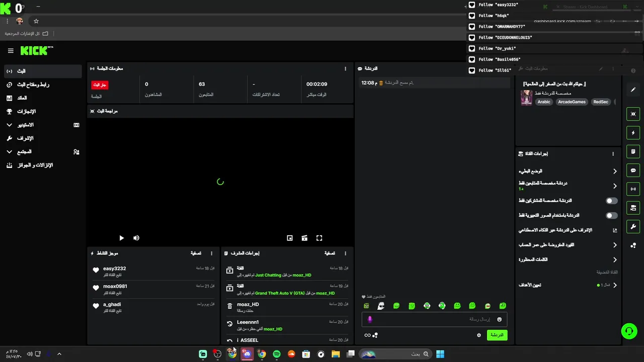
Task: Expand goals setting chevron
Action: coord(614,285)
